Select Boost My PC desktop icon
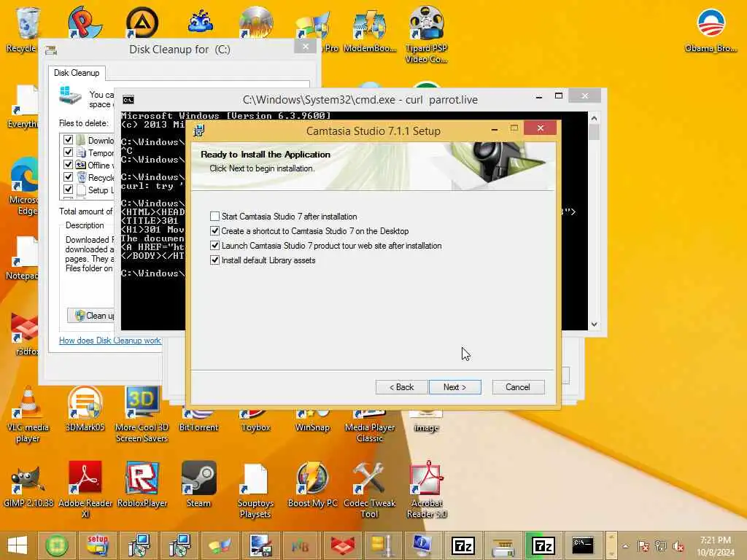 pyautogui.click(x=312, y=484)
